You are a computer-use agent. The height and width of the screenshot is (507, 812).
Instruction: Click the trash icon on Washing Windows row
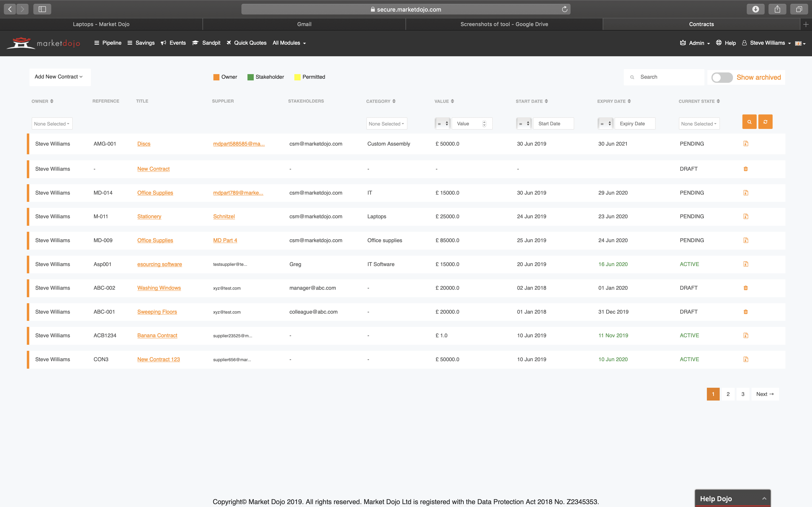click(x=746, y=288)
